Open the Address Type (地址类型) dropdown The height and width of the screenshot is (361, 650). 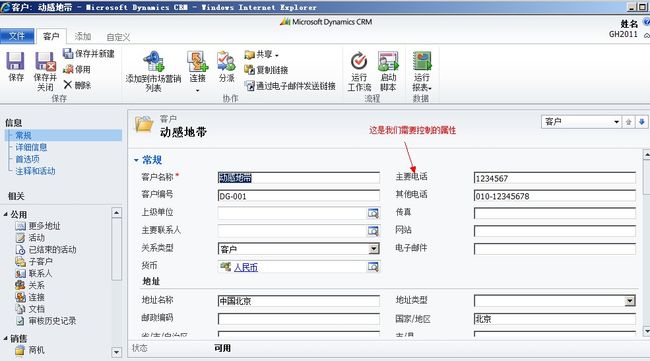[630, 301]
